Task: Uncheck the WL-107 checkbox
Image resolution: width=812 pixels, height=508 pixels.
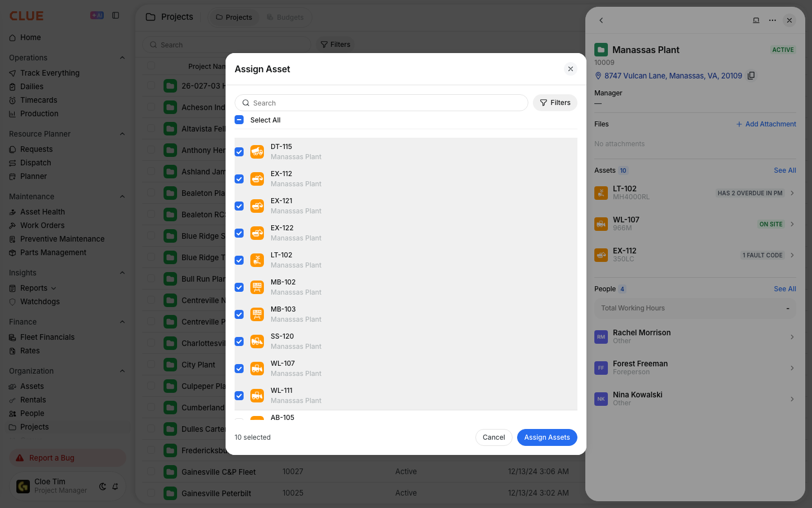Action: 239,369
